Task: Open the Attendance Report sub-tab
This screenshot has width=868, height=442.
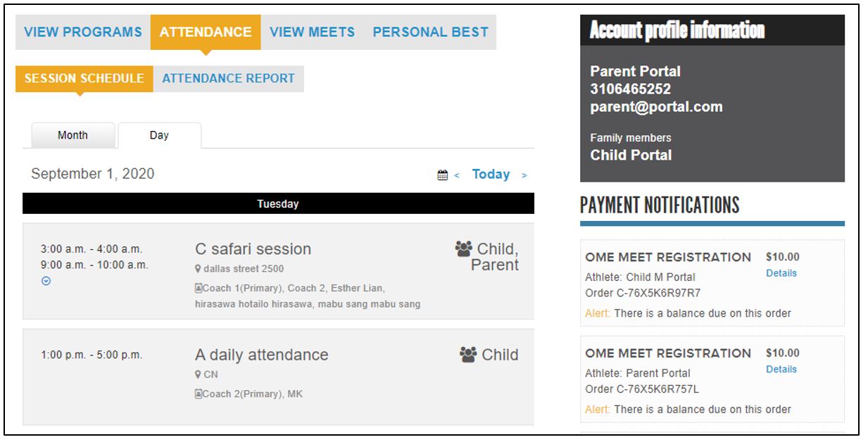Action: (229, 78)
